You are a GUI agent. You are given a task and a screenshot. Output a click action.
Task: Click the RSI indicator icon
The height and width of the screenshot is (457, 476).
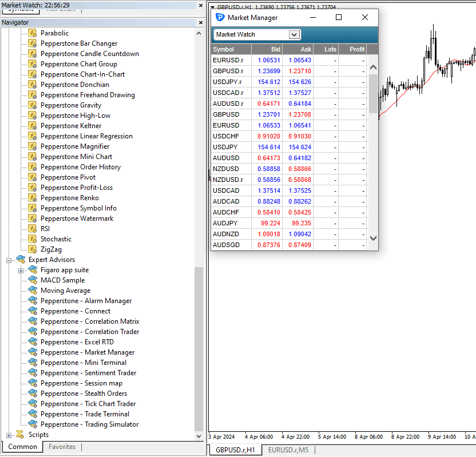(32, 229)
